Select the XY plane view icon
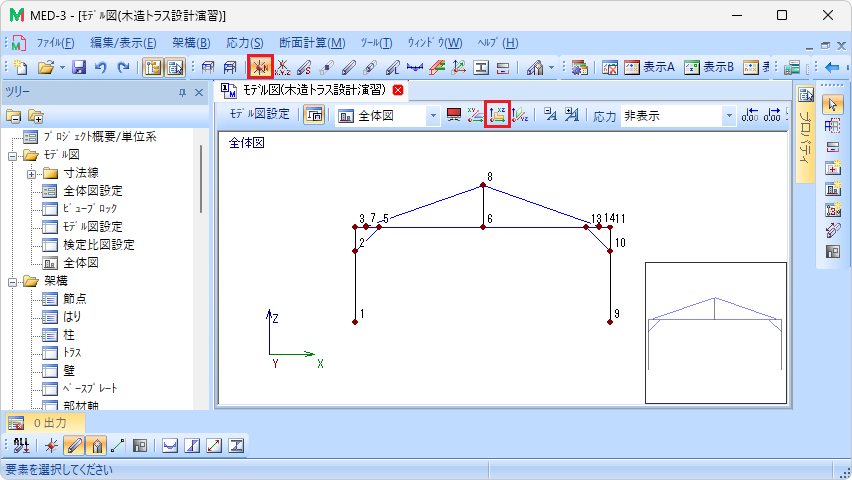The image size is (852, 480). [x=475, y=115]
